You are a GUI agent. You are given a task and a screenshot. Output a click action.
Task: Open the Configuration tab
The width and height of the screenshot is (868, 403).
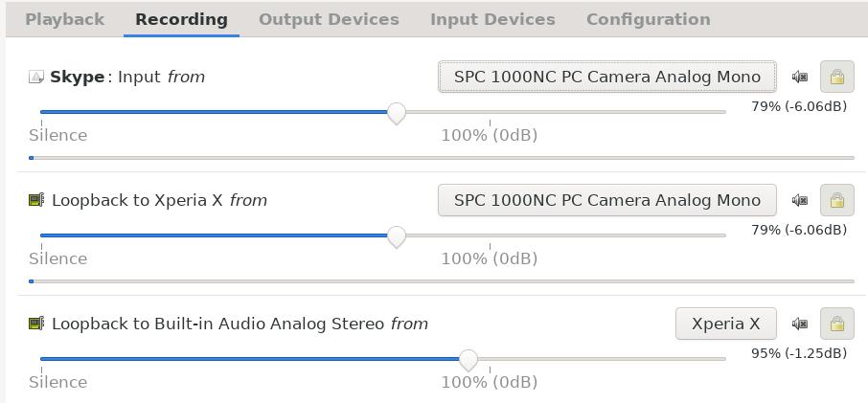click(649, 19)
